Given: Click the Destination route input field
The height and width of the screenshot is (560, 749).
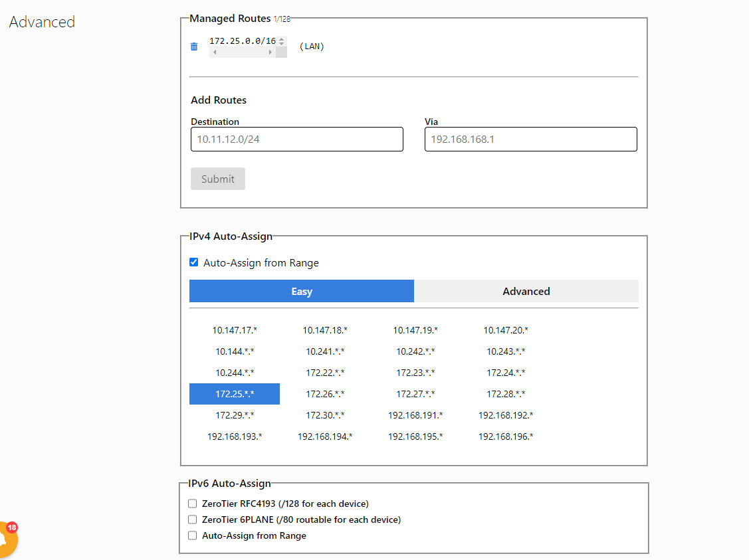Looking at the screenshot, I should pos(296,140).
